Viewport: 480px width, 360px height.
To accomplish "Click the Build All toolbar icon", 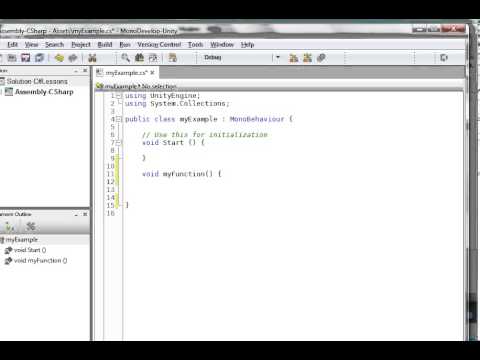I will tap(307, 58).
